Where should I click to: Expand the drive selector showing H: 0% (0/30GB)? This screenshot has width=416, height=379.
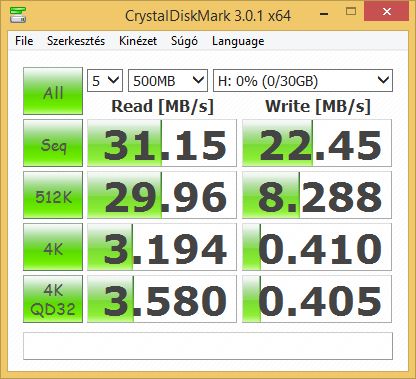(x=303, y=80)
